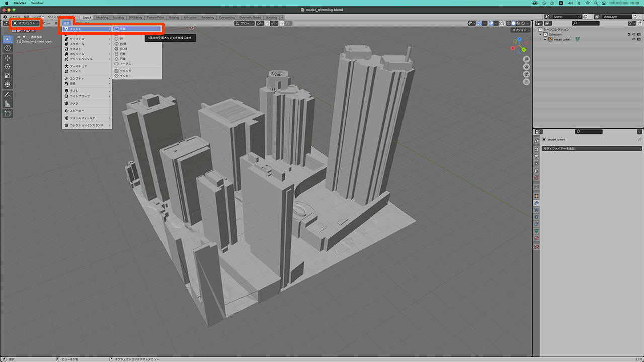The image size is (644, 362).
Task: Activate the Add Cube tool
Action: click(8, 114)
